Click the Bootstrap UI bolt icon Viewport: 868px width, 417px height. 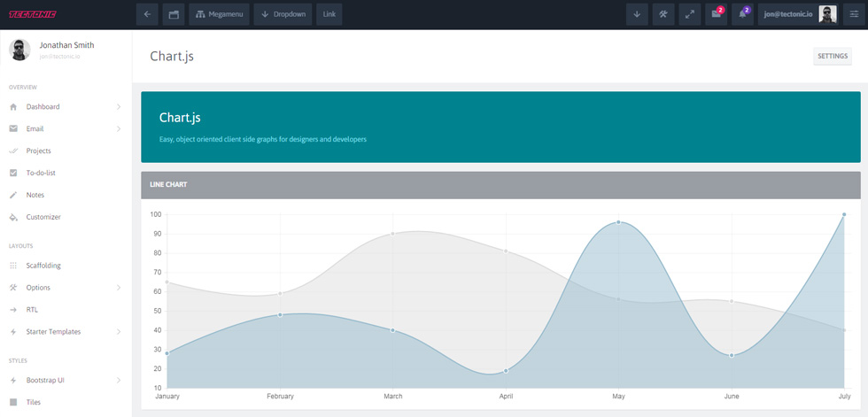[13, 381]
